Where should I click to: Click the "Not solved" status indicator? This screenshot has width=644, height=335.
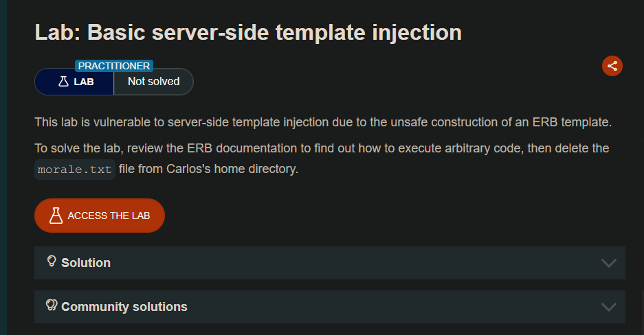153,82
